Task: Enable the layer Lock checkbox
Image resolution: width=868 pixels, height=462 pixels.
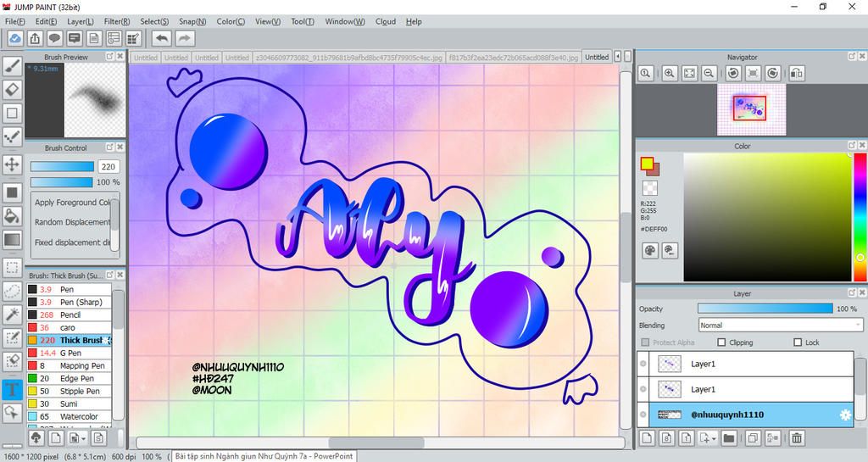Action: [798, 342]
